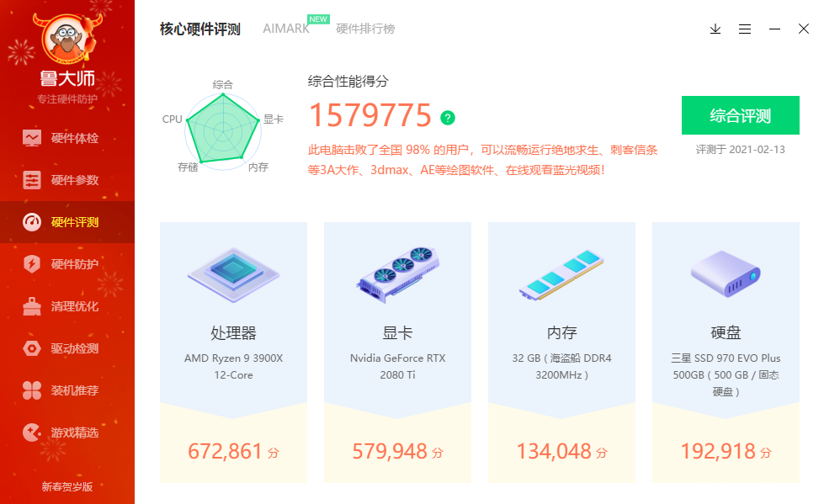The width and height of the screenshot is (824, 504).
Task: Click the 鲁大师 brand title text
Action: [67, 78]
